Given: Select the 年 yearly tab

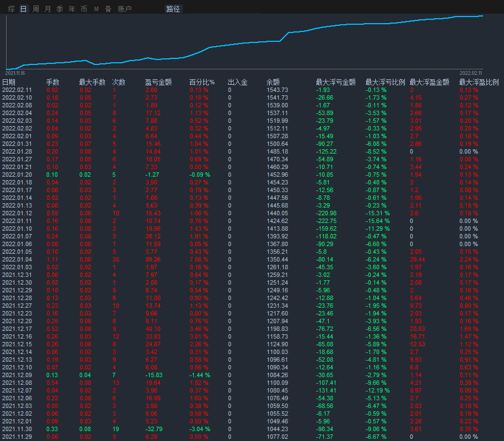Looking at the screenshot, I should point(72,9).
